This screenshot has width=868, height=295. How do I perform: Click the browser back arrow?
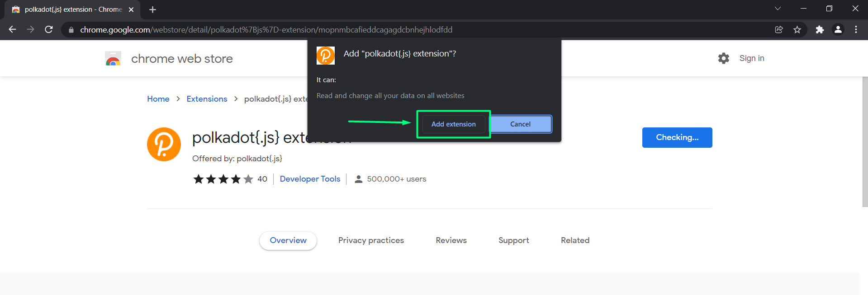pos(12,29)
